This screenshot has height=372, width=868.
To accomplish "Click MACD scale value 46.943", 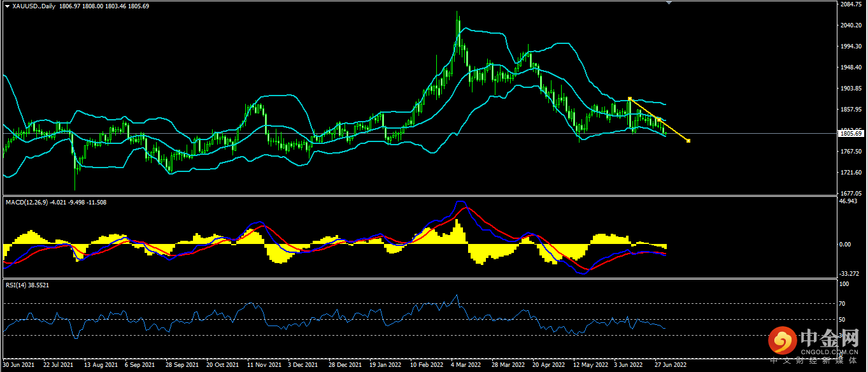I will (849, 201).
